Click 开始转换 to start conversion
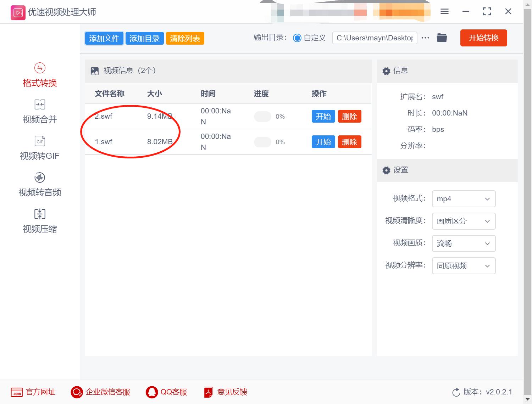The height and width of the screenshot is (404, 532). click(x=483, y=38)
